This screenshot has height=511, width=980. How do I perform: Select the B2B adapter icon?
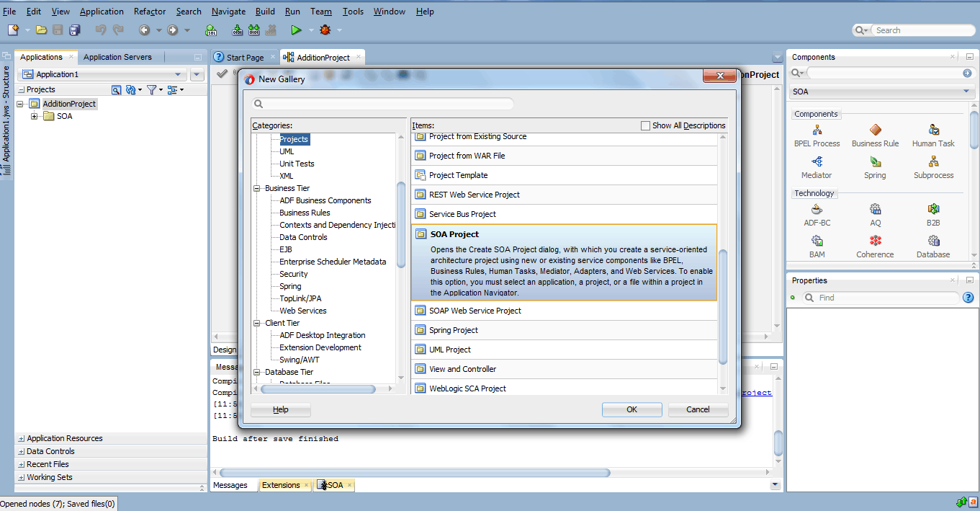tap(933, 209)
